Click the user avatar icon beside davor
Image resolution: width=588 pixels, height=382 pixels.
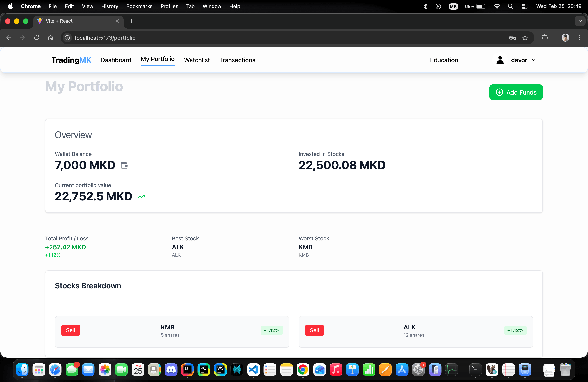(500, 60)
